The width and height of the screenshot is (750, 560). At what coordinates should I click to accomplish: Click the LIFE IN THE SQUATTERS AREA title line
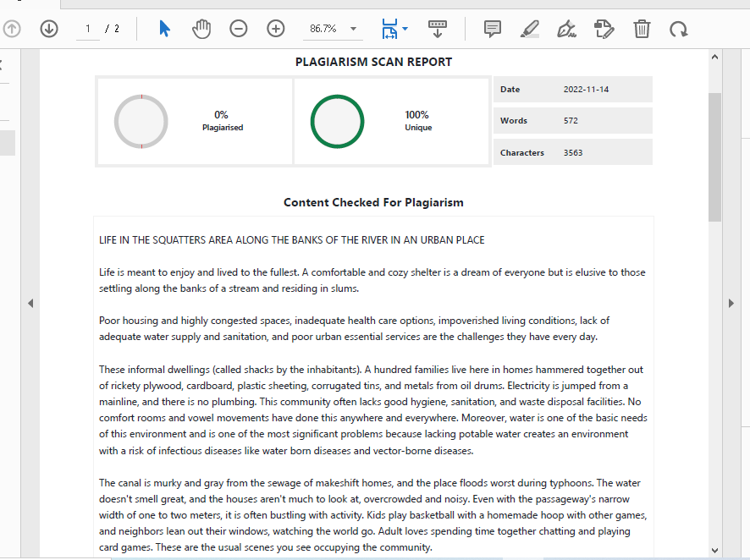tap(292, 240)
